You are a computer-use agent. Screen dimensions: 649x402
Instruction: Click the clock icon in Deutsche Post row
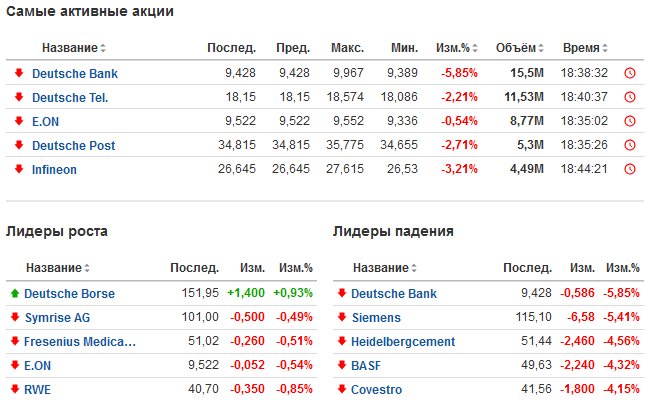(630, 145)
